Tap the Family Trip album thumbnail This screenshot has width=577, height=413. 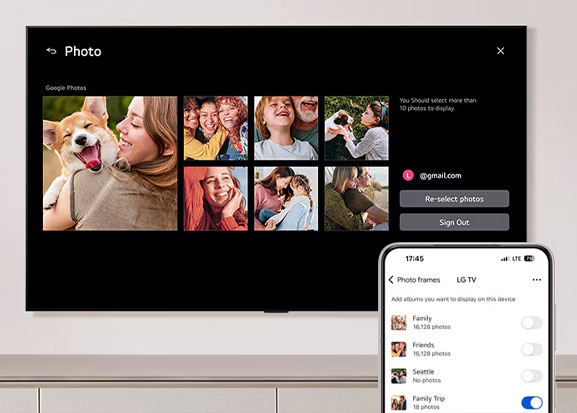[399, 403]
